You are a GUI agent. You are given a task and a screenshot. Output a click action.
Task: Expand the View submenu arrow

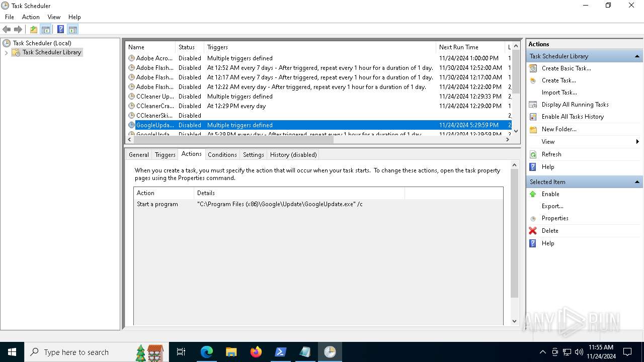[637, 142]
